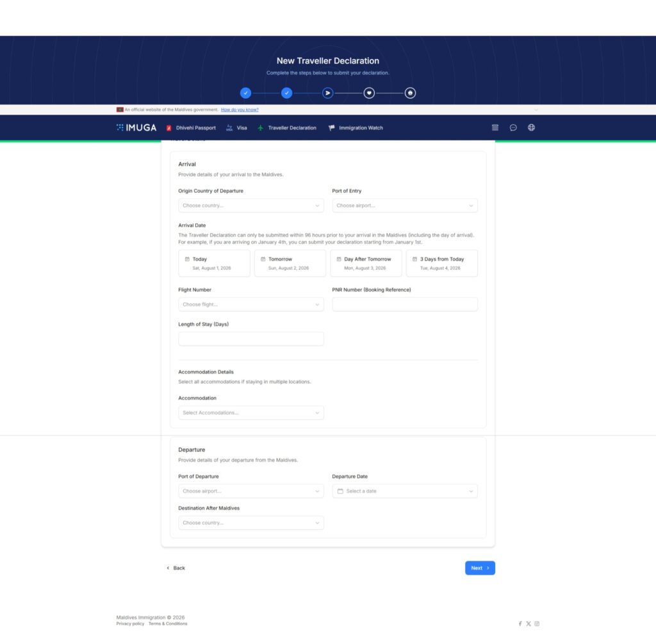Click the Back button
The height and width of the screenshot is (644, 656).
pyautogui.click(x=176, y=568)
